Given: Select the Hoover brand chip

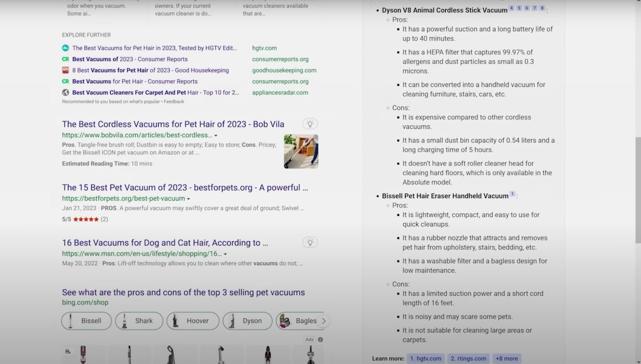Looking at the screenshot, I should tap(193, 321).
